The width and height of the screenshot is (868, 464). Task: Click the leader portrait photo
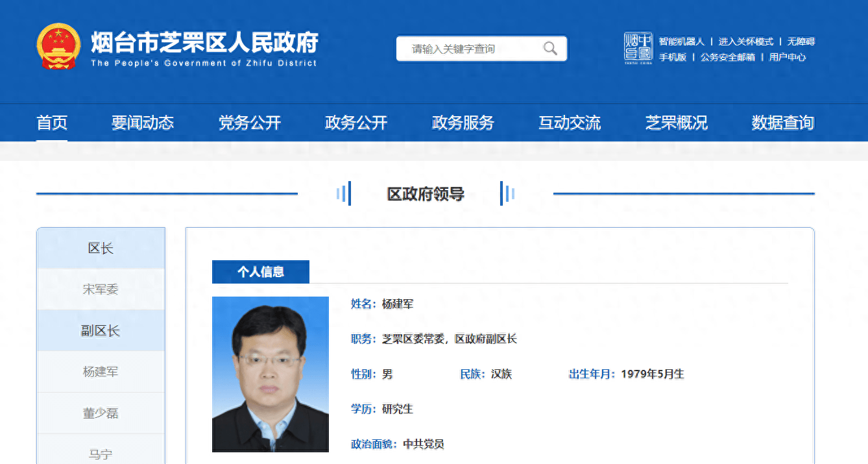click(x=271, y=374)
